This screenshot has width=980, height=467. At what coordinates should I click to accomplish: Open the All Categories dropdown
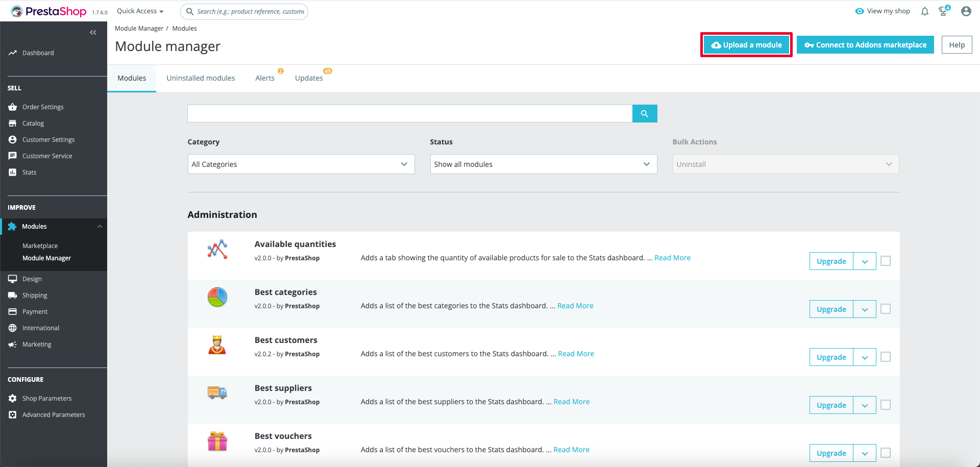301,164
